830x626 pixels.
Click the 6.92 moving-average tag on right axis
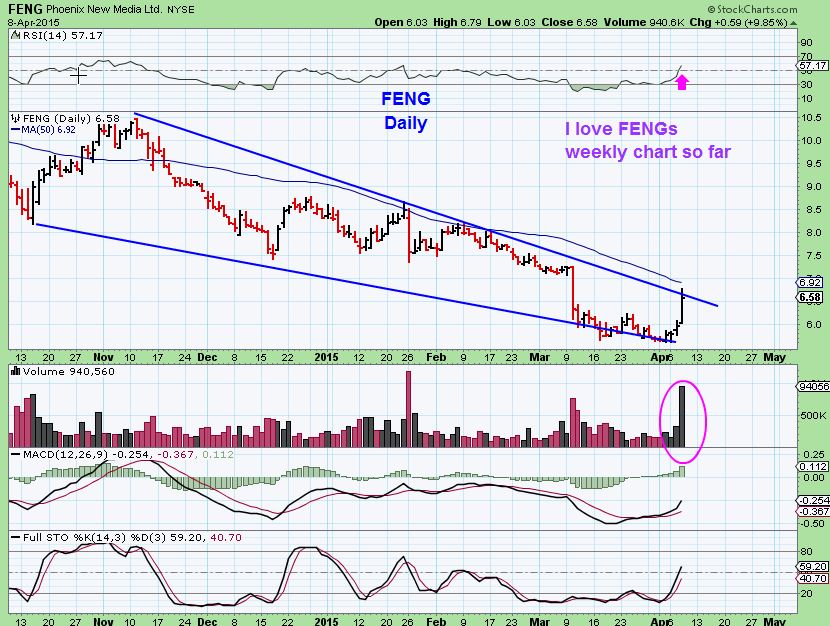tap(810, 283)
